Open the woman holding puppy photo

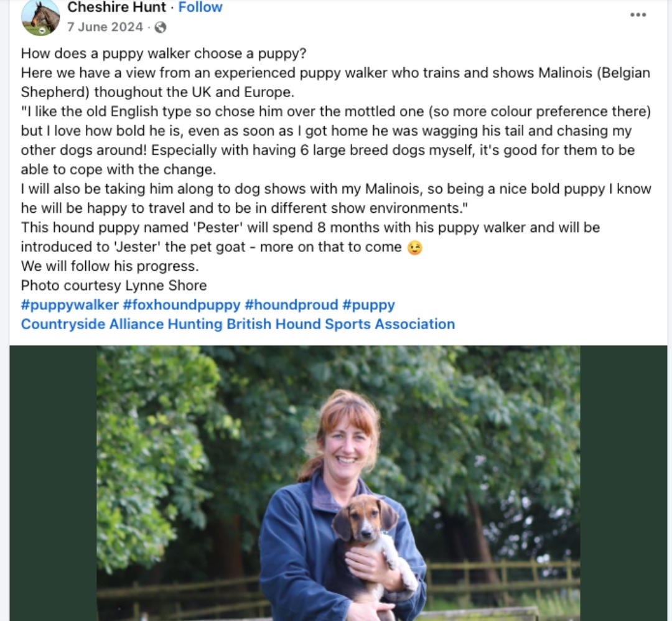coord(338,483)
